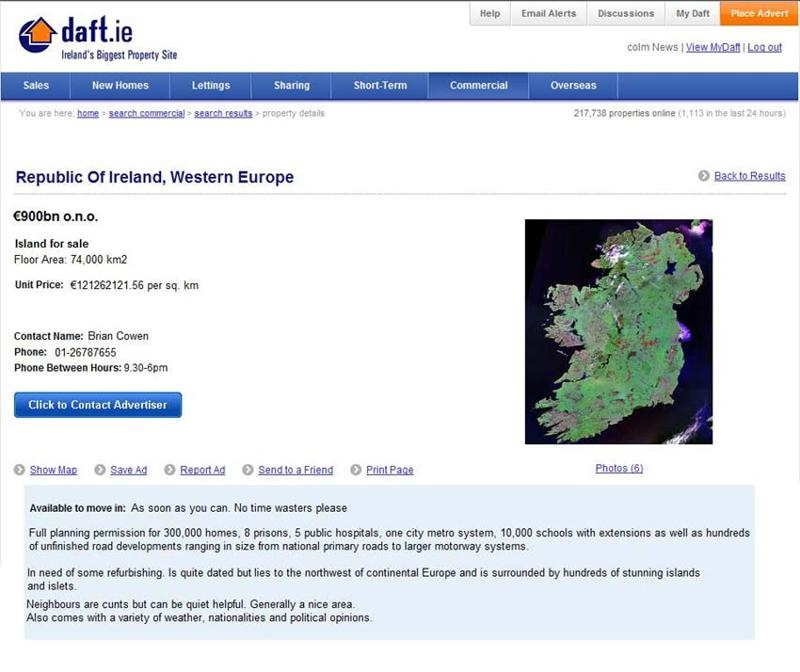This screenshot has width=800, height=672.
Task: Click the arrow icon beside Report Ad
Action: tap(170, 470)
